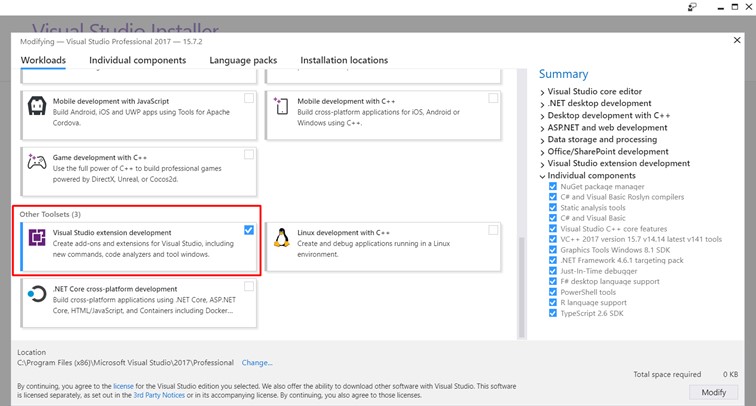
Task: Uncheck Just-In-Time debugger component
Action: coord(553,271)
